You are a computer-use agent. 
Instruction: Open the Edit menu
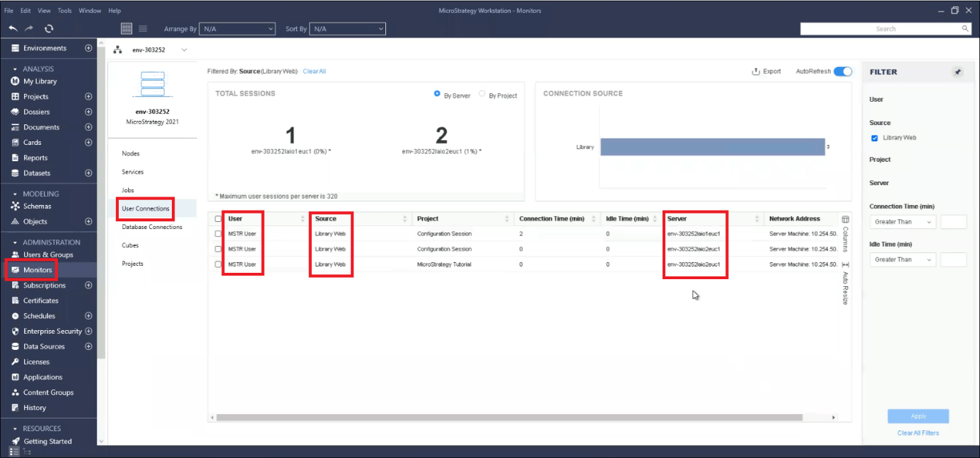[25, 11]
